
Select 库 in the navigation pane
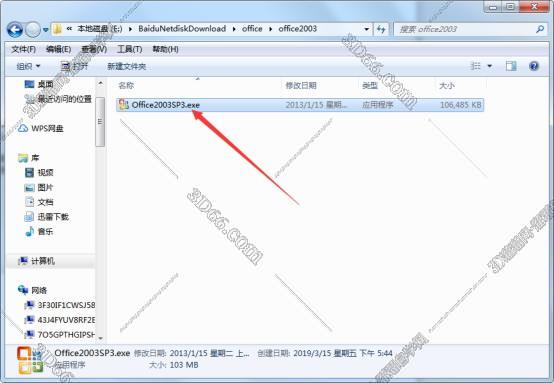35,158
